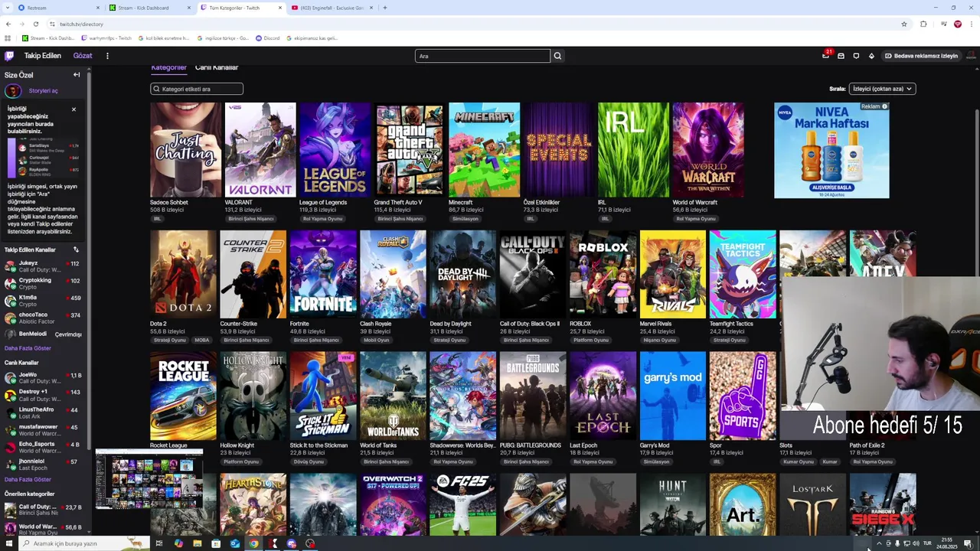The image size is (980, 551).
Task: Click the League of Legends title link
Action: [323, 202]
